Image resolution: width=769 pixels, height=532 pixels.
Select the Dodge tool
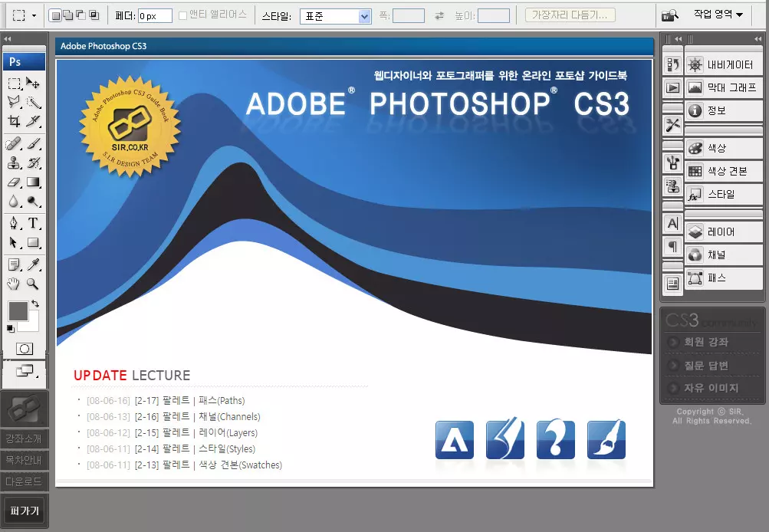coord(33,201)
